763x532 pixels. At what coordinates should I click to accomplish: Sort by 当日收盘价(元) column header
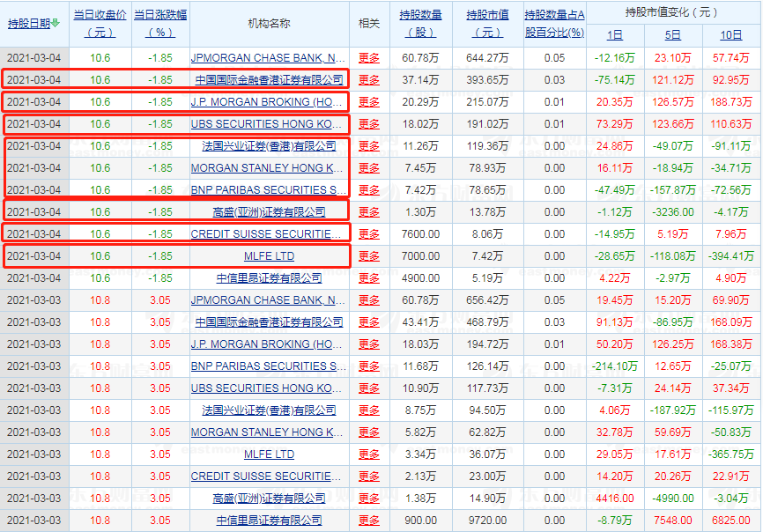tap(100, 24)
